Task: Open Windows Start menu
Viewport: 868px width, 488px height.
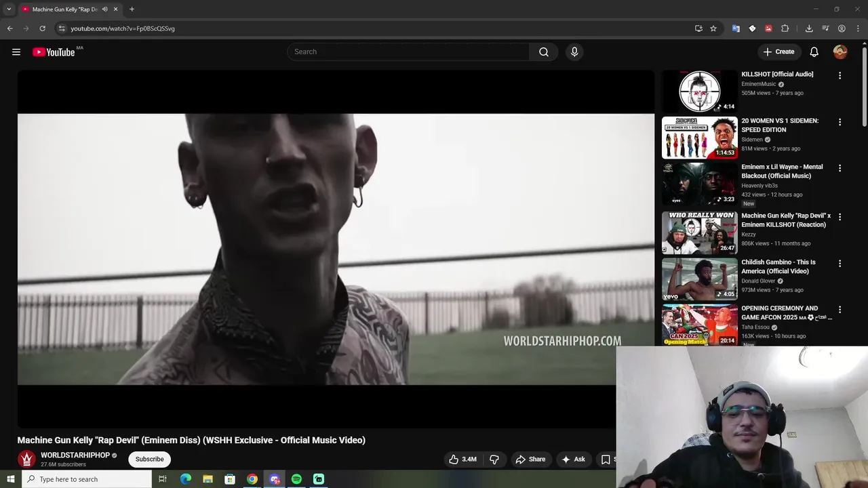Action: tap(10, 479)
